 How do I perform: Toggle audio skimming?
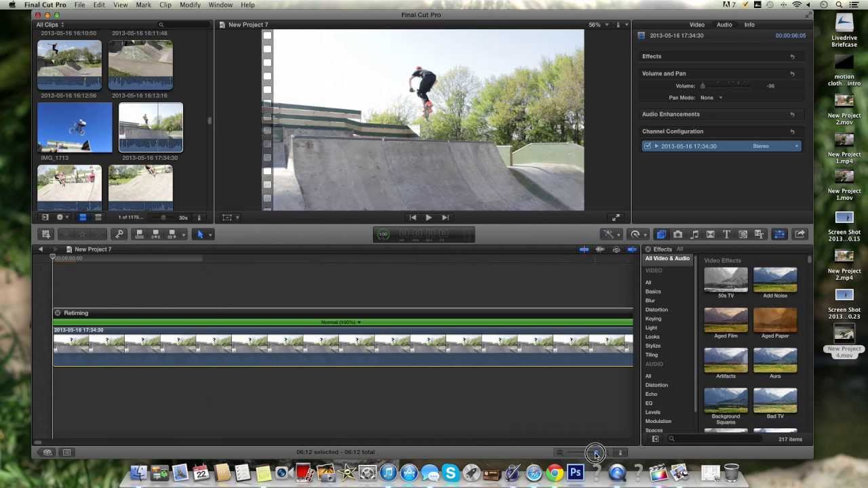pyautogui.click(x=599, y=249)
